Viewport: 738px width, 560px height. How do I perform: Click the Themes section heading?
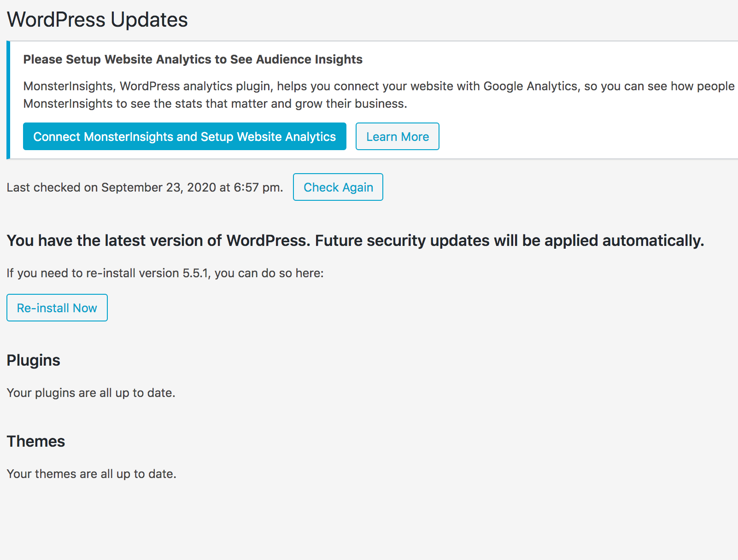pyautogui.click(x=35, y=441)
